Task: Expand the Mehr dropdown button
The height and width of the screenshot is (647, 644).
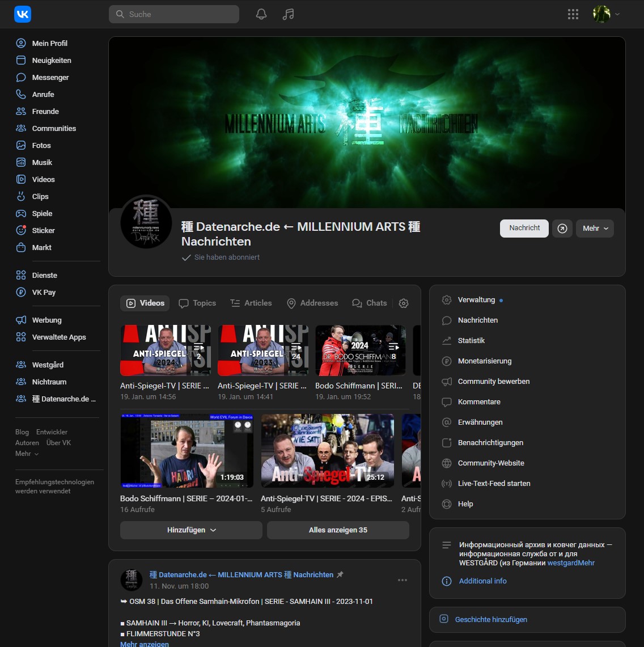Action: pos(595,228)
